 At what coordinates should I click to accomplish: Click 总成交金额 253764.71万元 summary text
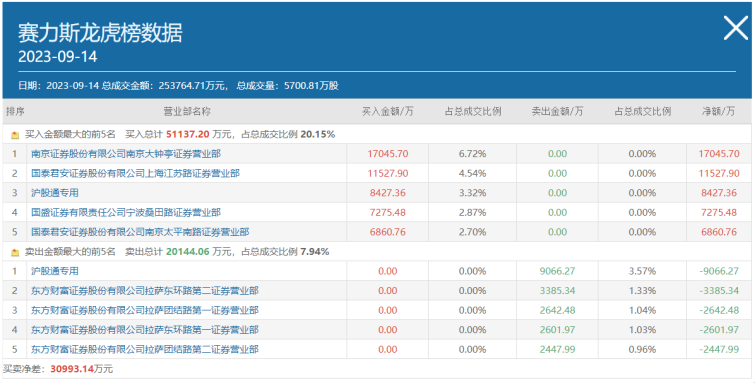coord(164,86)
